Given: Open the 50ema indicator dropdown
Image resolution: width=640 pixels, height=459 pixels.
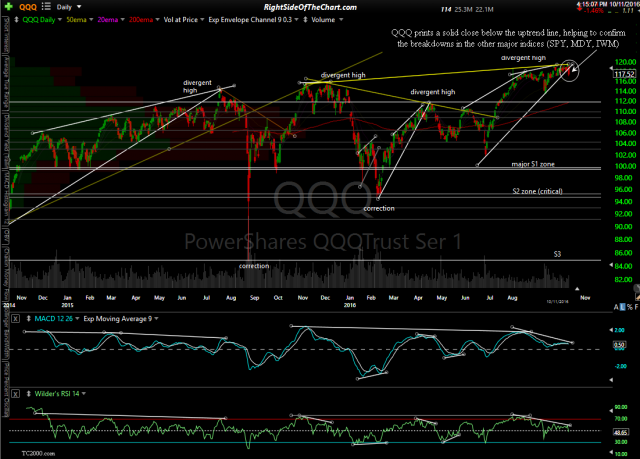Looking at the screenshot, I should 91,20.
